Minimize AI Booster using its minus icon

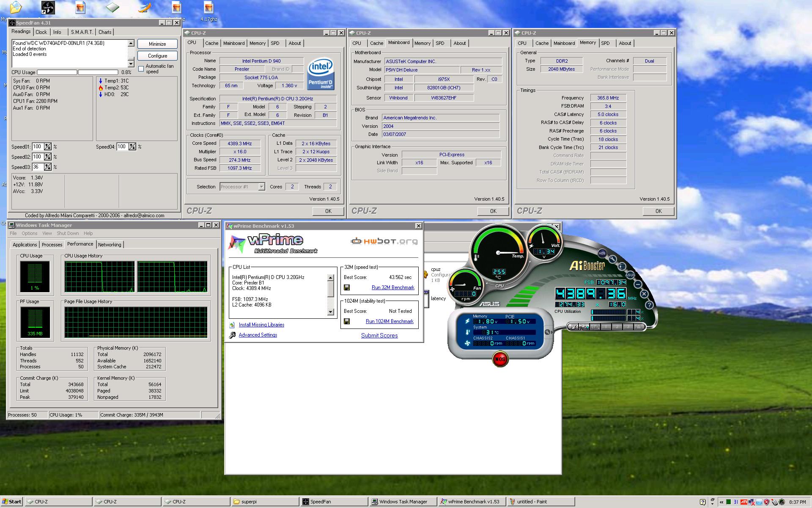[638, 284]
